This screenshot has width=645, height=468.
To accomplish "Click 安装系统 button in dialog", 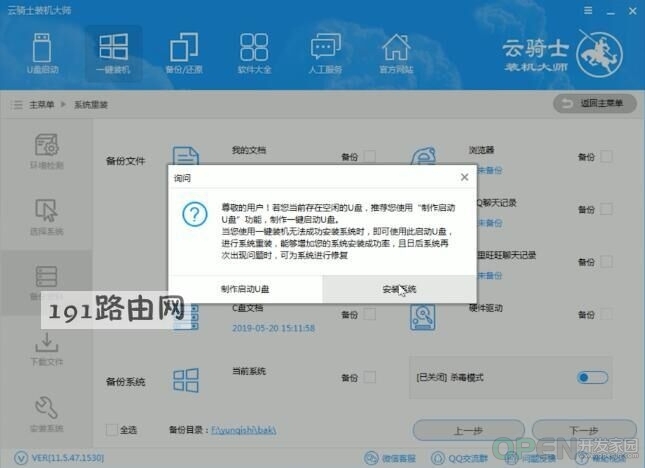I will (399, 289).
